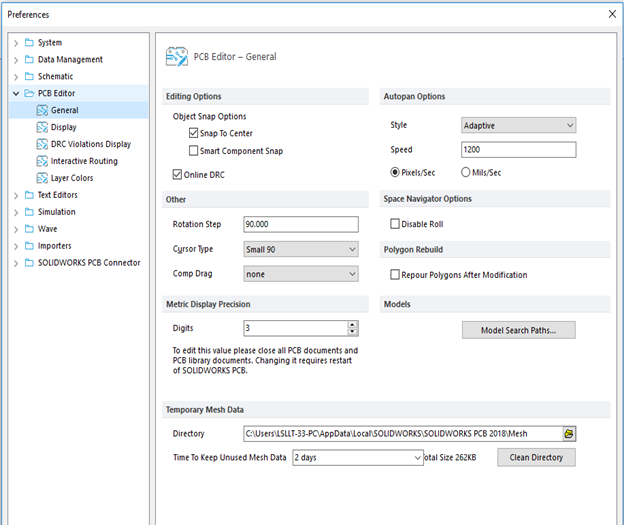Open the Autopan Style dropdown

pyautogui.click(x=518, y=125)
